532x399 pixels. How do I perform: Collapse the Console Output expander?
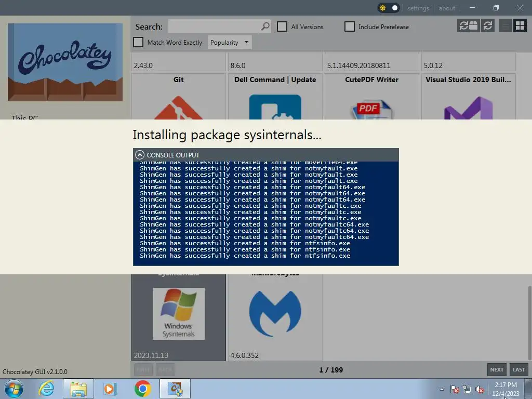[x=140, y=155]
